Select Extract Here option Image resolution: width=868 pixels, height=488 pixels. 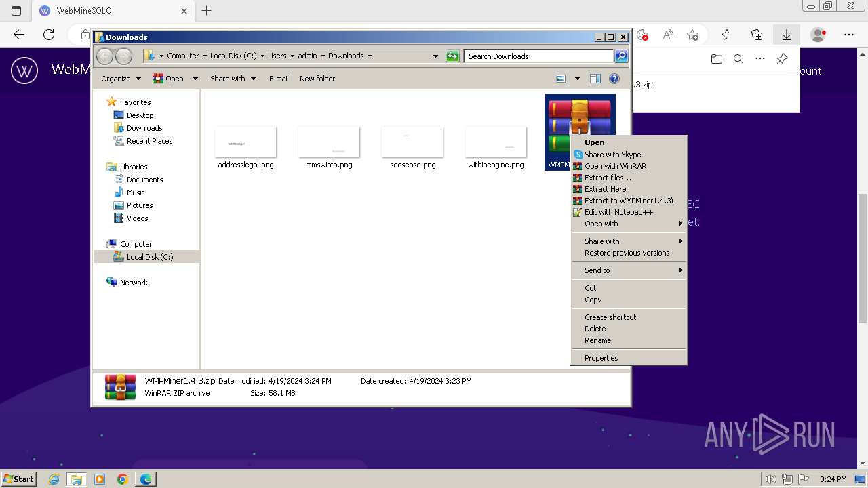629,189
